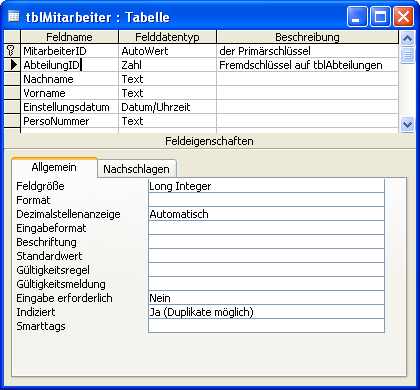The width and height of the screenshot is (420, 390).
Task: Click the row selector beside PersoNummer
Action: click(x=12, y=121)
